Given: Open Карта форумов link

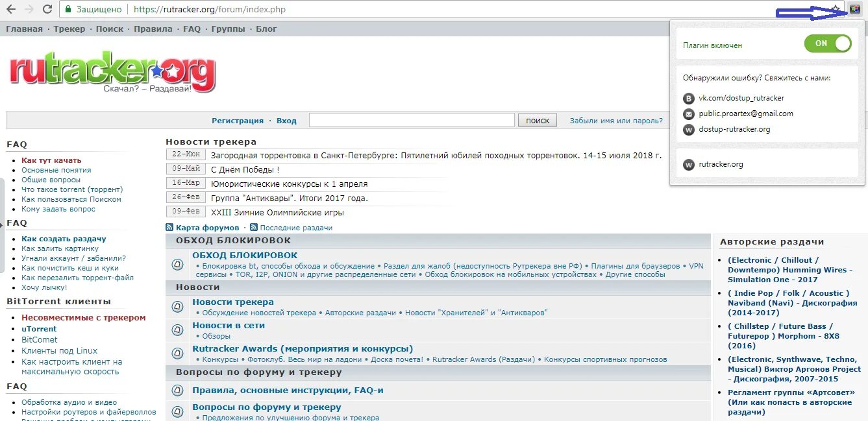Looking at the screenshot, I should point(207,228).
